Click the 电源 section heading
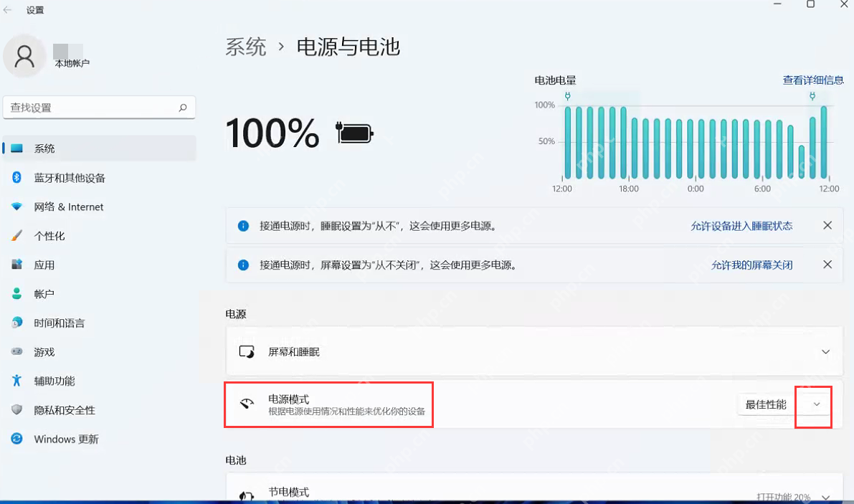This screenshot has width=854, height=504. [x=236, y=314]
